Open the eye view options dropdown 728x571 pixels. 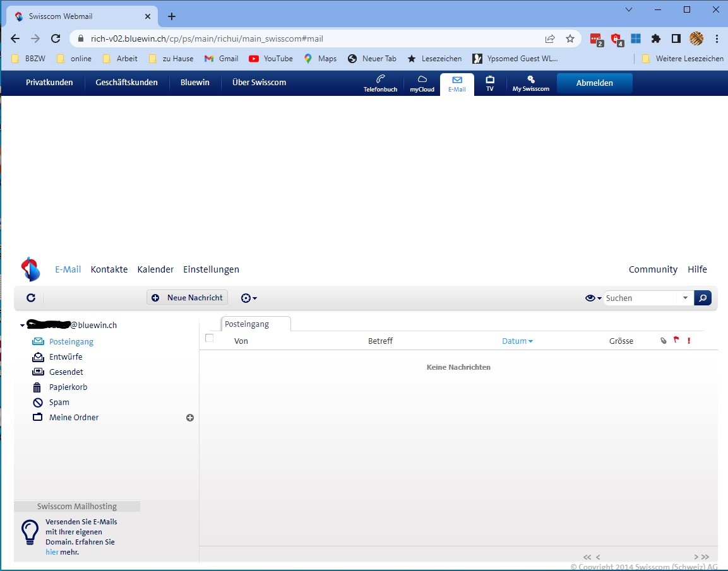(593, 298)
